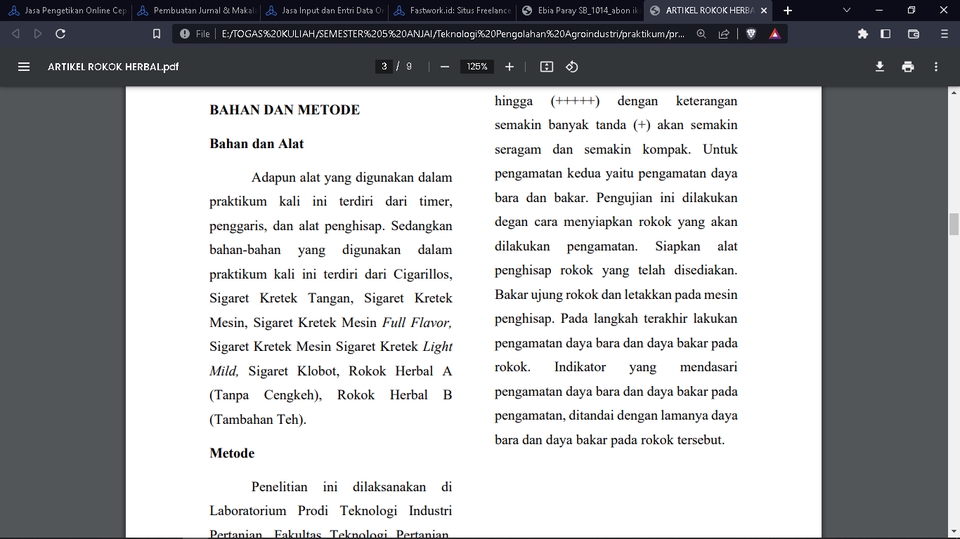Edit the 125% zoom level field
960x539 pixels.
[x=477, y=67]
